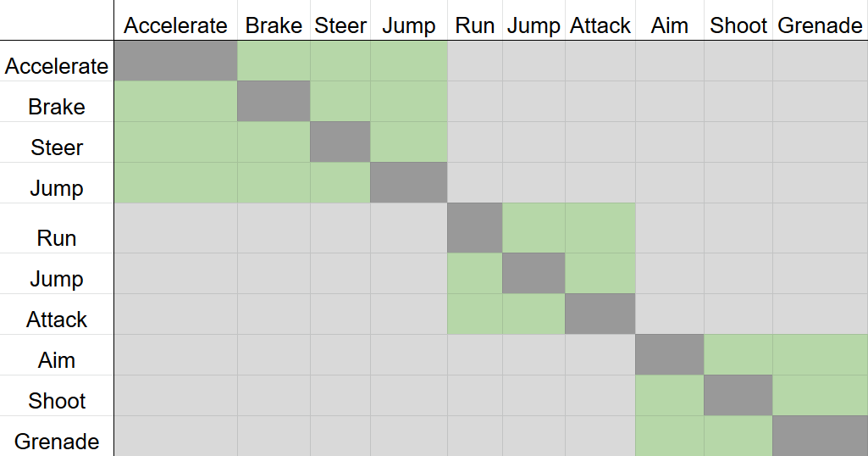Screen dimensions: 868x456
Task: Click the Accelerate column header
Action: click(175, 25)
